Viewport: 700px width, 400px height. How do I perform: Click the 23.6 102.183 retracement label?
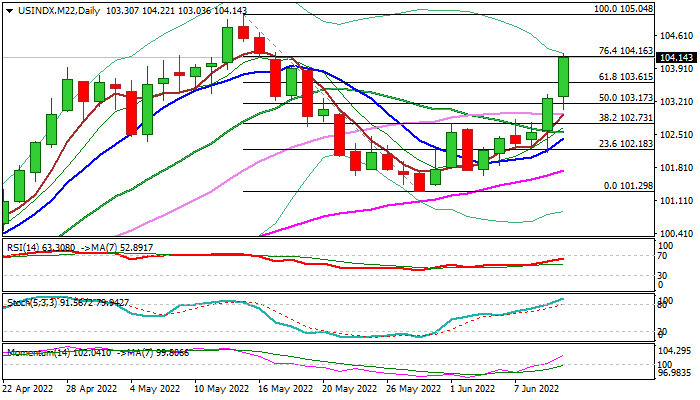(625, 144)
